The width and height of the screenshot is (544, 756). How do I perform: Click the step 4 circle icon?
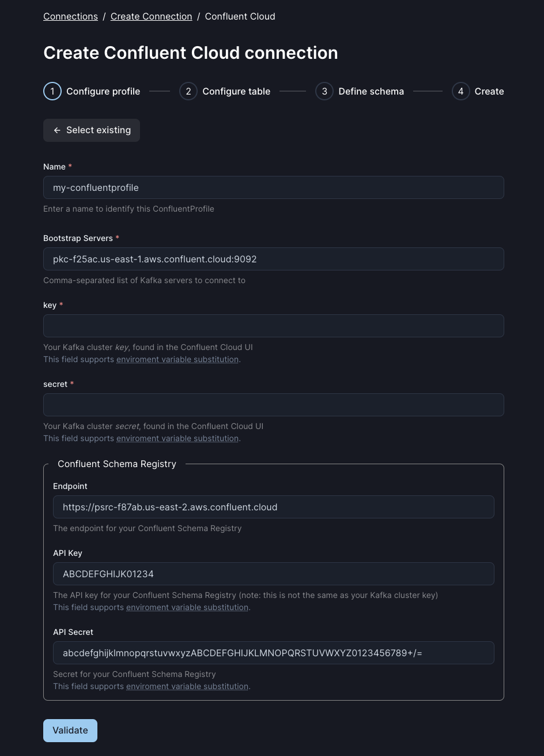(x=460, y=91)
